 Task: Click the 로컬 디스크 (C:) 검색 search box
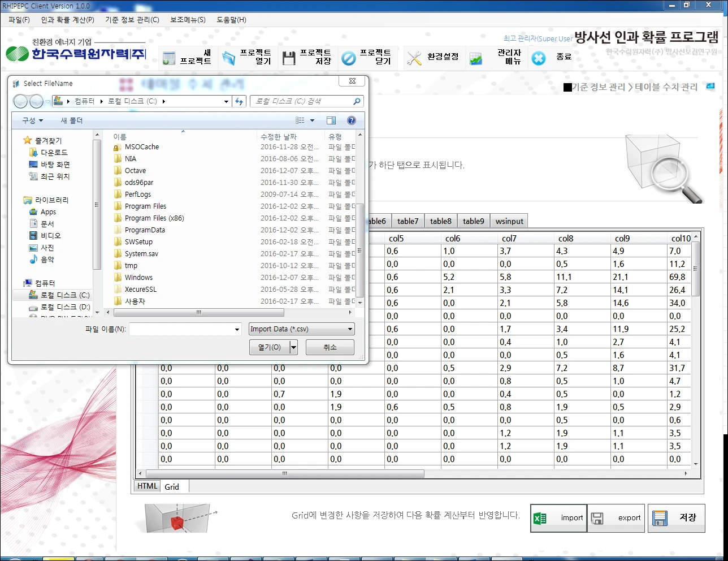[306, 101]
